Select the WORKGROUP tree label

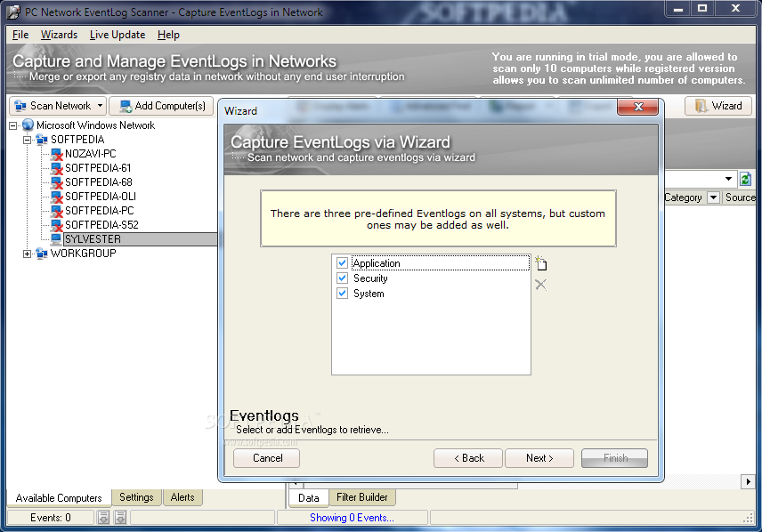click(x=83, y=254)
